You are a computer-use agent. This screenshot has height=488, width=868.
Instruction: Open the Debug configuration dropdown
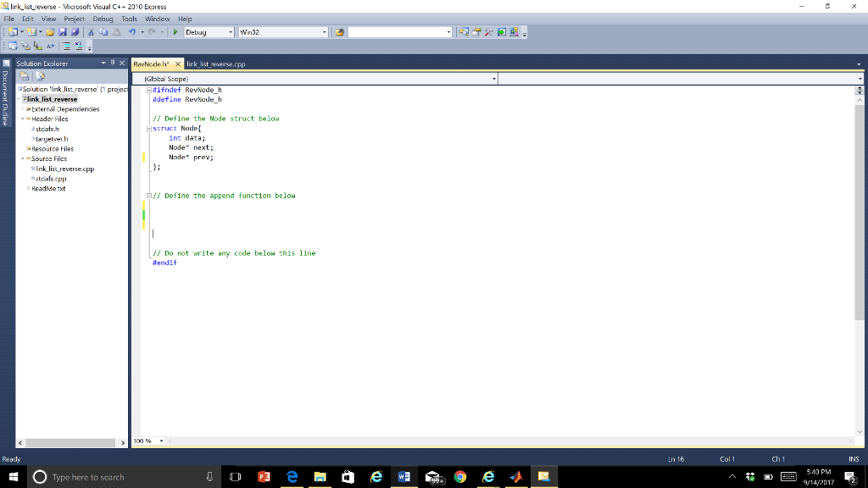pos(231,33)
